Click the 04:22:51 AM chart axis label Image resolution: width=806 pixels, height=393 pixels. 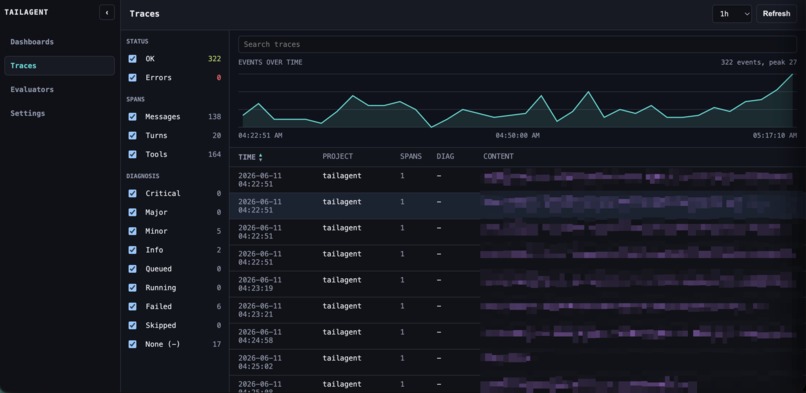pyautogui.click(x=260, y=136)
